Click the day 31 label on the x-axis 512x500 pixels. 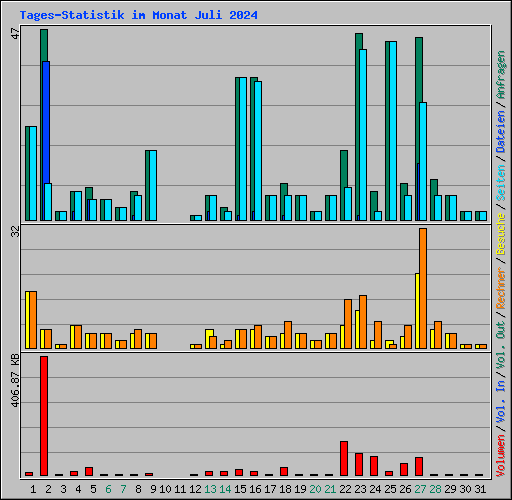pyautogui.click(x=480, y=489)
